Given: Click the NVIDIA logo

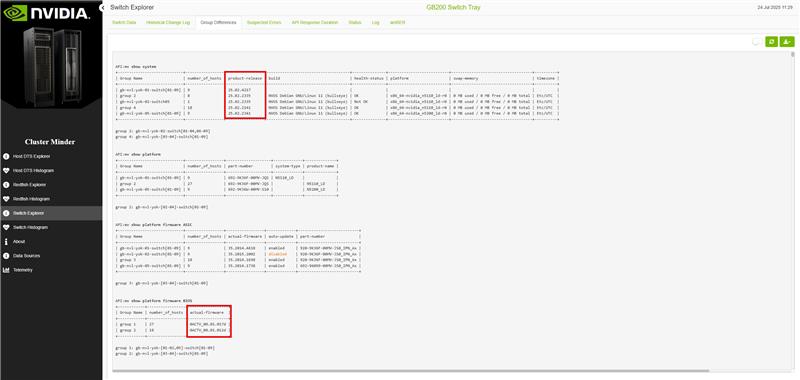Looking at the screenshot, I should click(x=46, y=13).
